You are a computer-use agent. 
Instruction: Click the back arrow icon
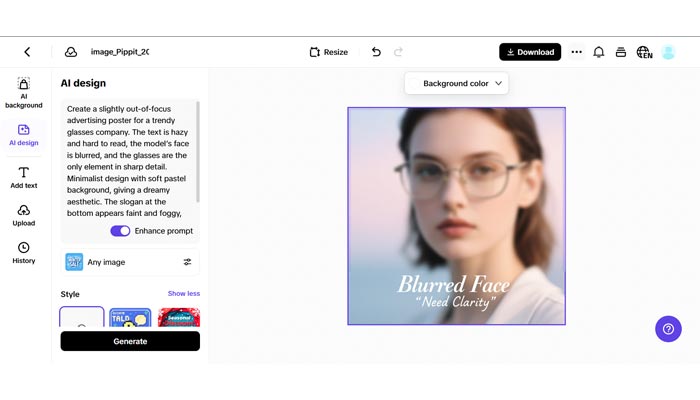[x=27, y=52]
